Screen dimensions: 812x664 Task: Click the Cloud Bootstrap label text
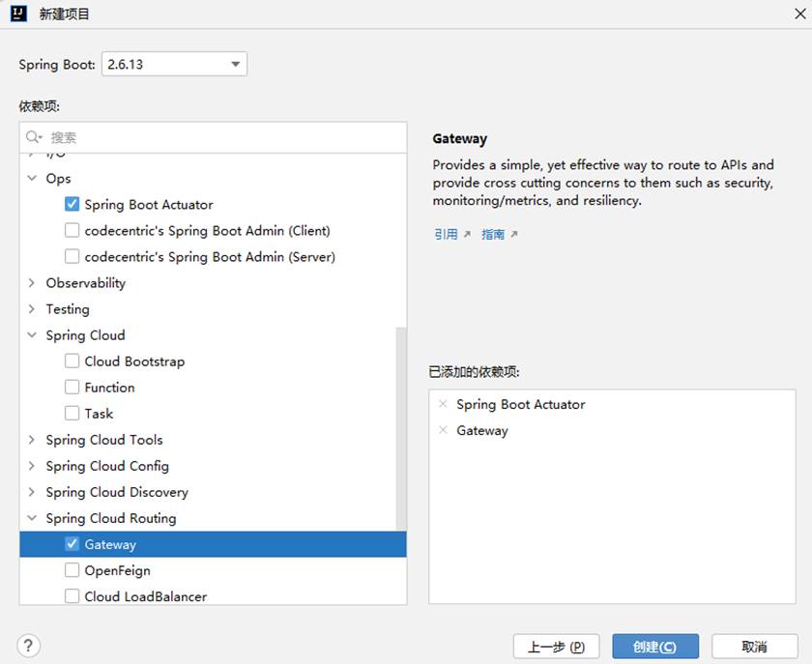click(134, 361)
